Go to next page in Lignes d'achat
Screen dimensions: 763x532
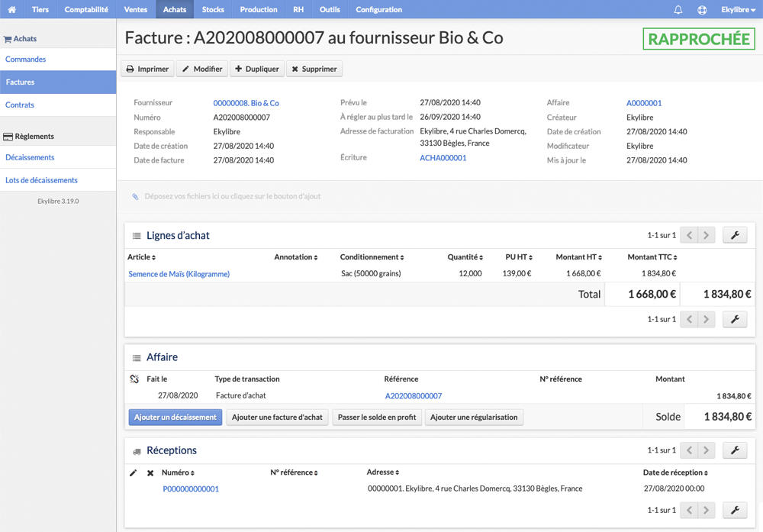point(707,235)
